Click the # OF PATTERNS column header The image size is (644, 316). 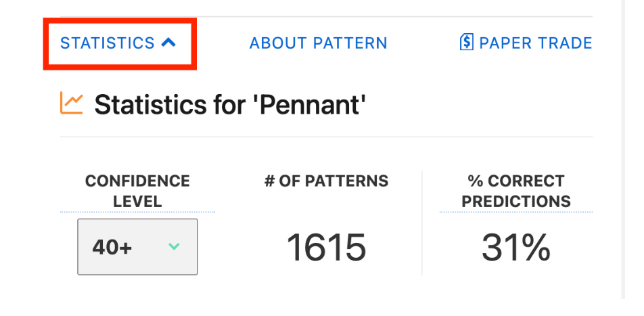tap(327, 181)
